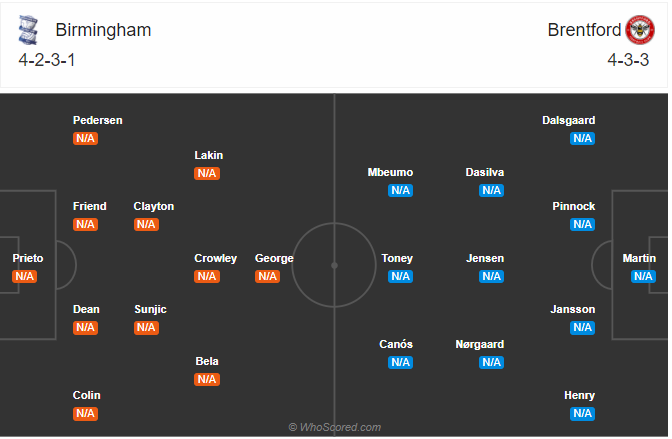Click George's orange N/A rating badge
Image resolution: width=672 pixels, height=439 pixels.
tap(267, 277)
